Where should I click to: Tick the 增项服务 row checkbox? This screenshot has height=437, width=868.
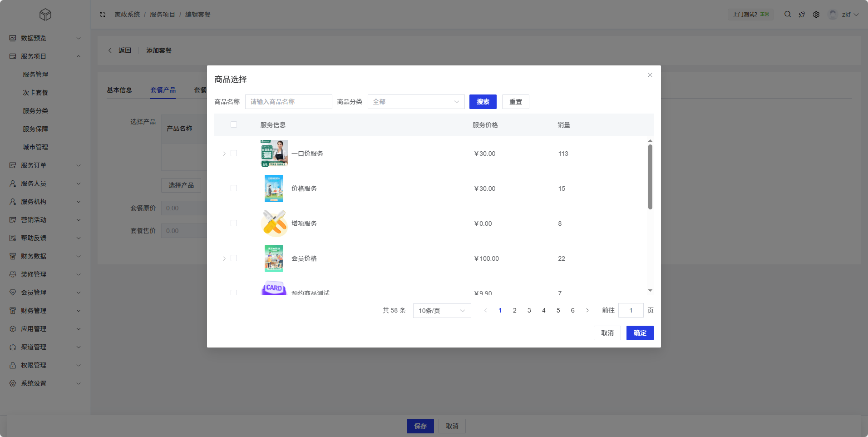click(x=234, y=223)
